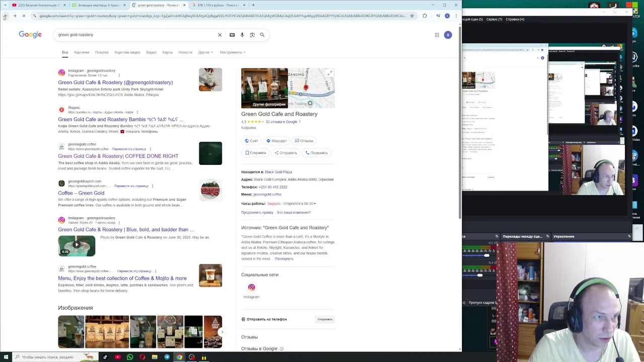The height and width of the screenshot is (362, 644).
Task: Submit the search with the magnifier icon
Action: tap(262, 35)
